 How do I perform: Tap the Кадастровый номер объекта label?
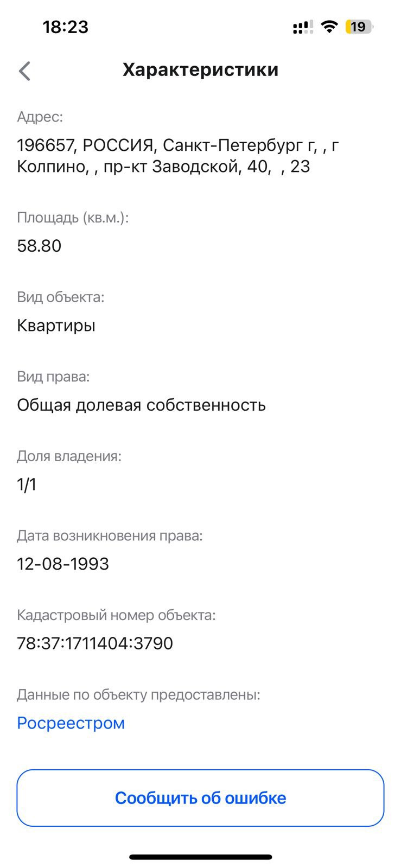point(116,615)
